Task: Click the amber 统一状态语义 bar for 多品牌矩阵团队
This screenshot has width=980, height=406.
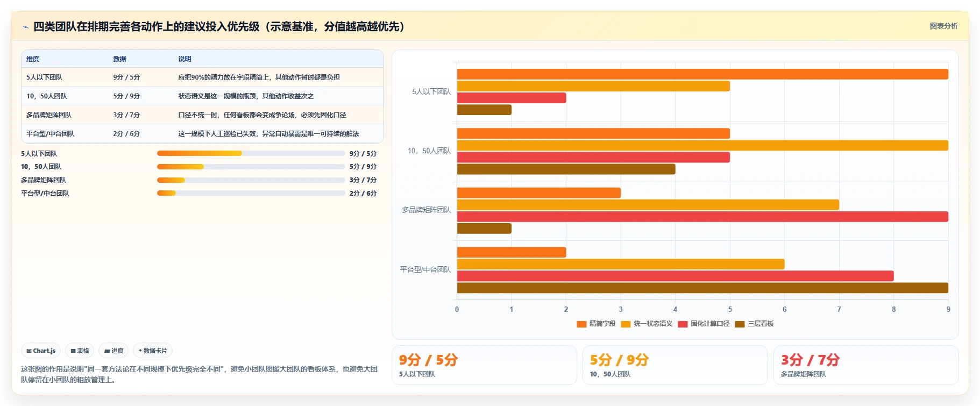Action: point(648,205)
